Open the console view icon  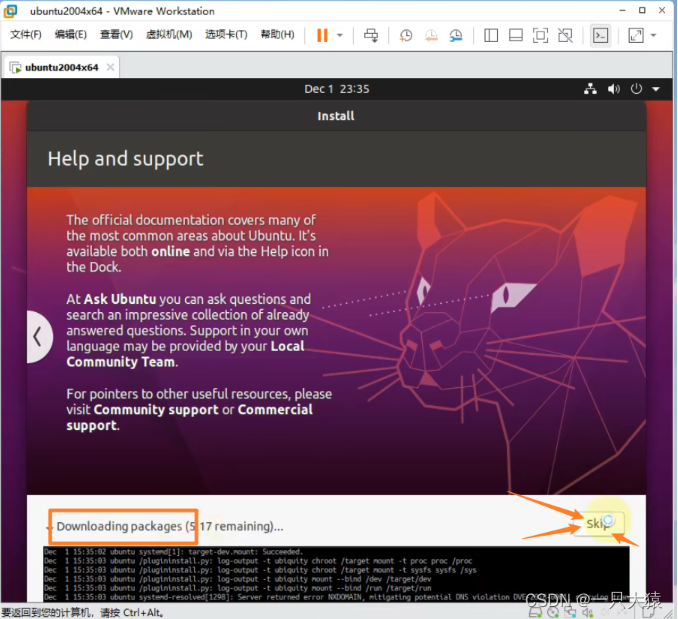point(601,35)
